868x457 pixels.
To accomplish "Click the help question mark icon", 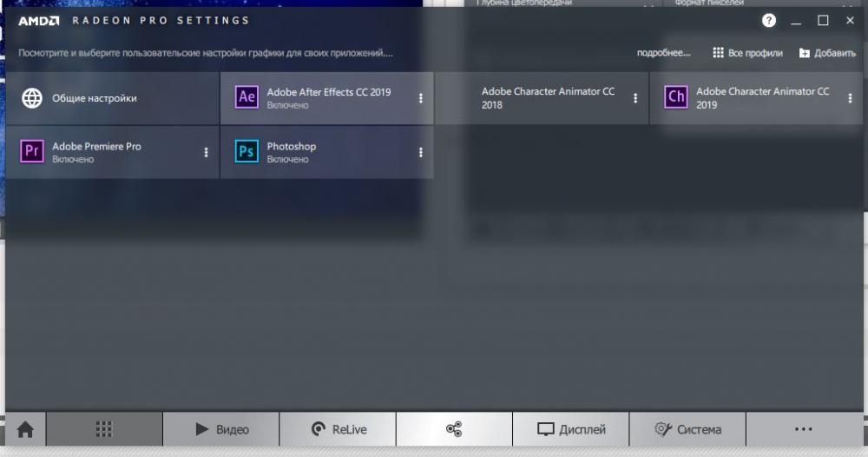I will click(769, 21).
